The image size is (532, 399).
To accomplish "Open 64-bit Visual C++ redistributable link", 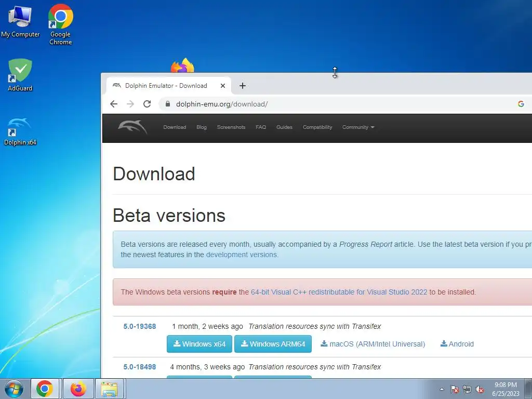I will (339, 292).
